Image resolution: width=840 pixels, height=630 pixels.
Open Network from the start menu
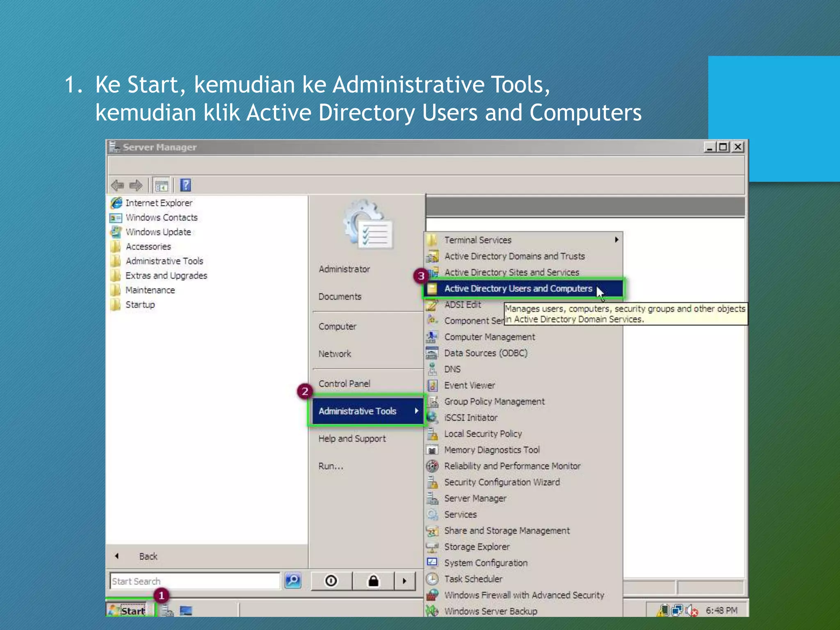click(335, 354)
